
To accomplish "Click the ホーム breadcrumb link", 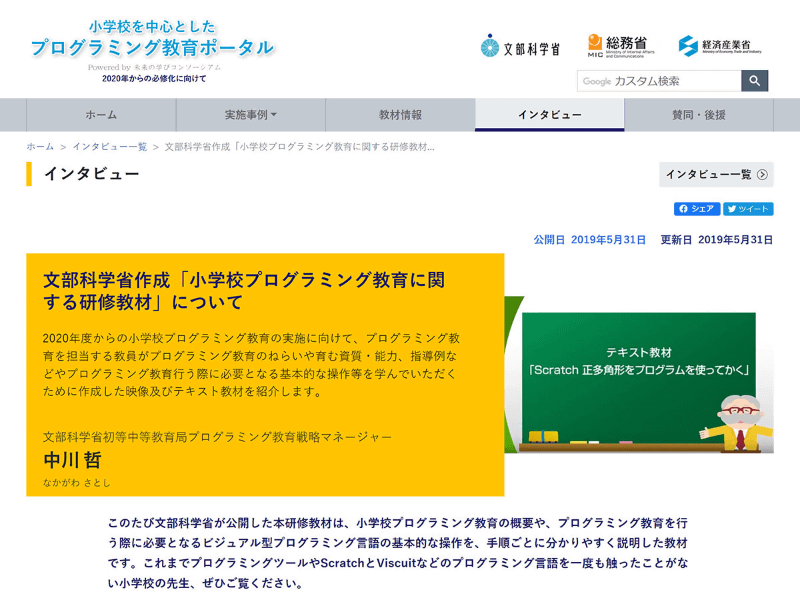I will pyautogui.click(x=38, y=145).
